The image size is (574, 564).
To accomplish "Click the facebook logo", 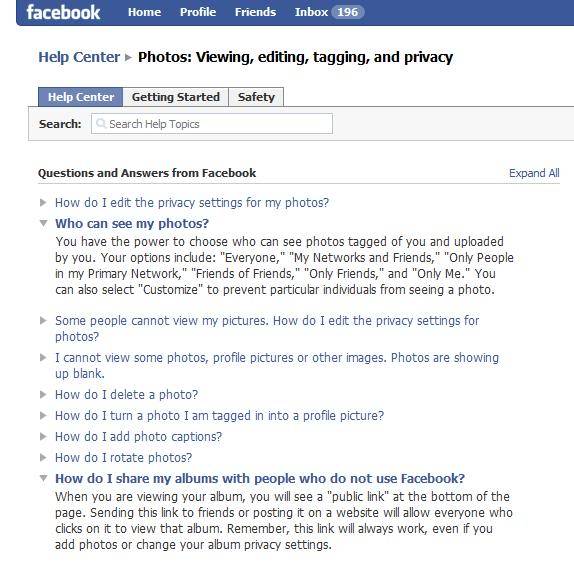I will tap(63, 12).
